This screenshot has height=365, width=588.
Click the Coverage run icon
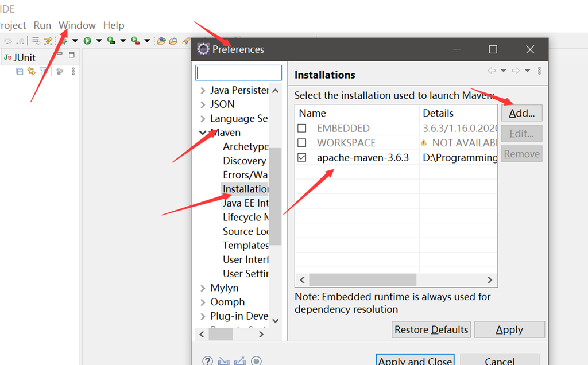click(x=111, y=41)
